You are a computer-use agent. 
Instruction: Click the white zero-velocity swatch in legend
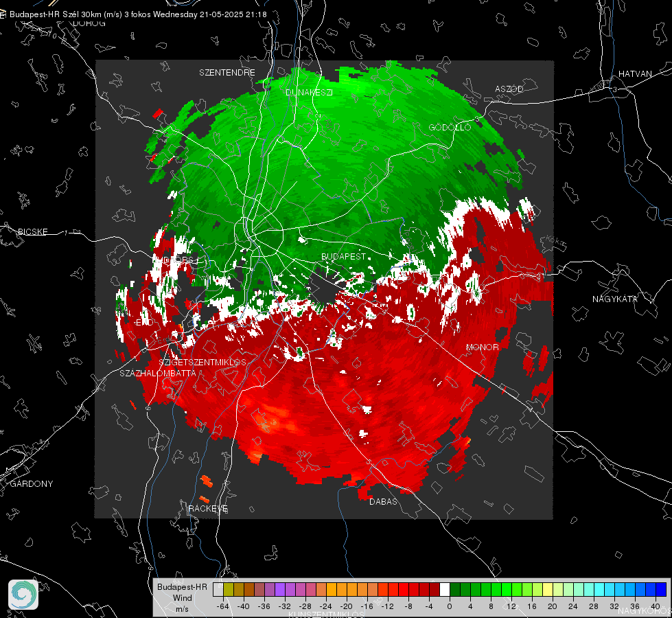445,590
